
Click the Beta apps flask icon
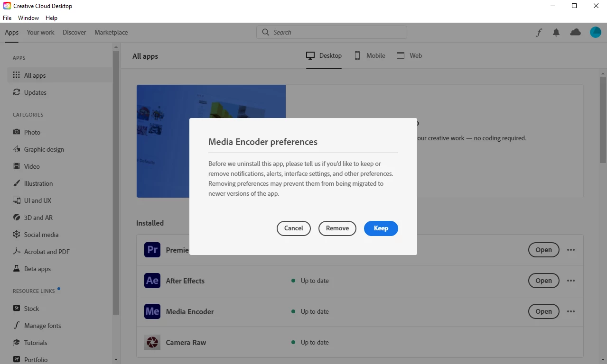click(17, 268)
